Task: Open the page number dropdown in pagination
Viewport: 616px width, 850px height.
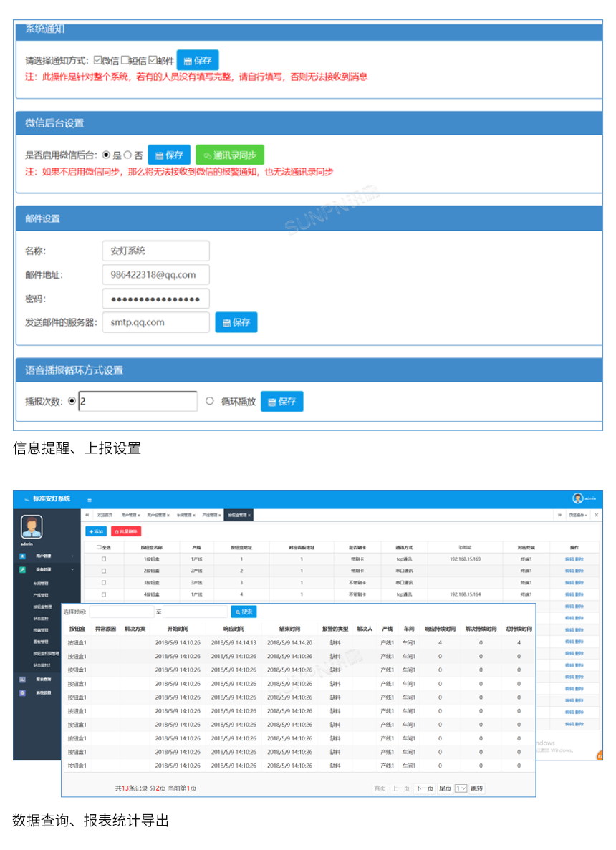Action: [462, 788]
